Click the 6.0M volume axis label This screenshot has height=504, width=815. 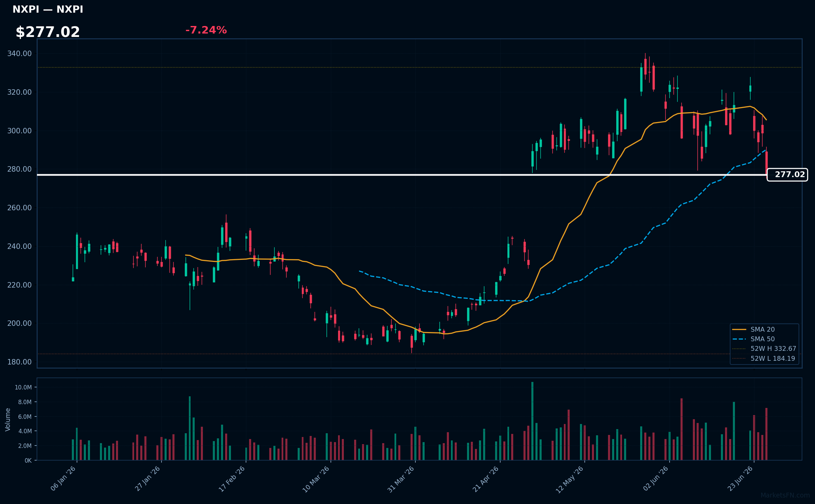pyautogui.click(x=25, y=417)
